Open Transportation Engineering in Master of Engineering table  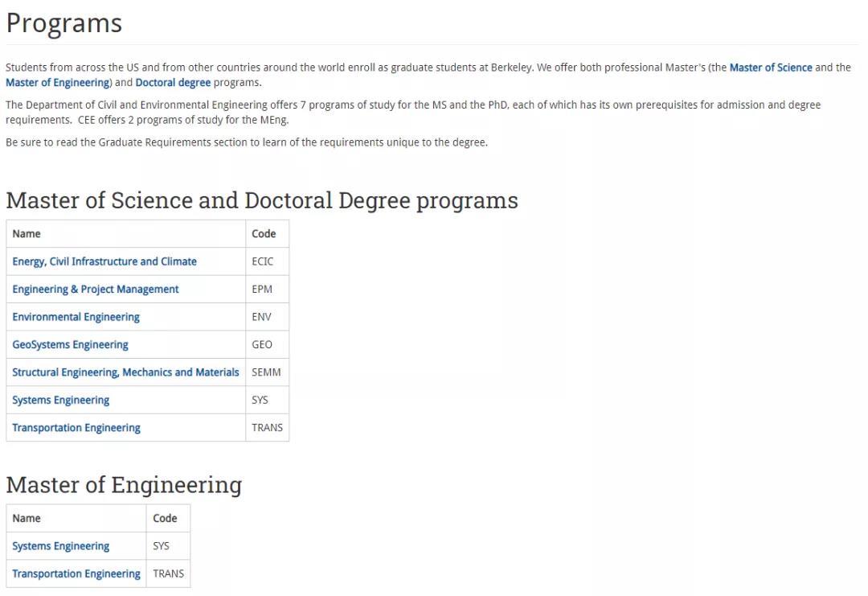point(76,574)
